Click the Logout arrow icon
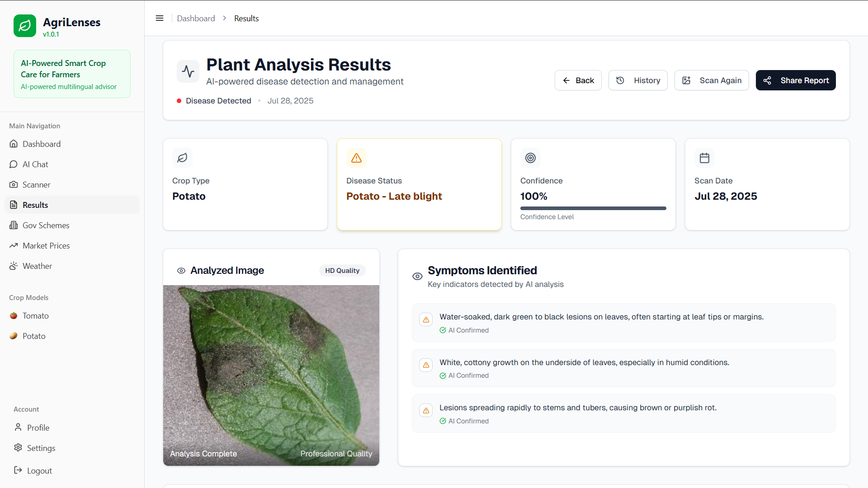Viewport: 868px width, 488px height. coord(18,470)
